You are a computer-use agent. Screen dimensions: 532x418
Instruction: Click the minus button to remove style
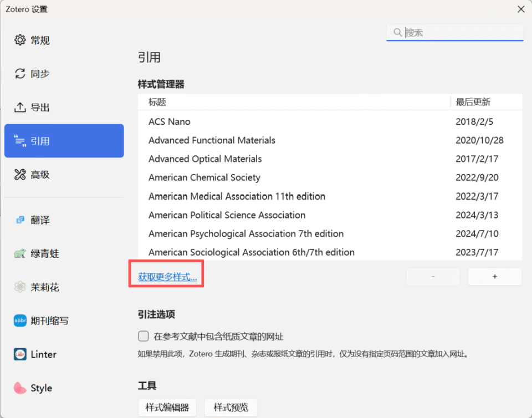click(x=433, y=277)
